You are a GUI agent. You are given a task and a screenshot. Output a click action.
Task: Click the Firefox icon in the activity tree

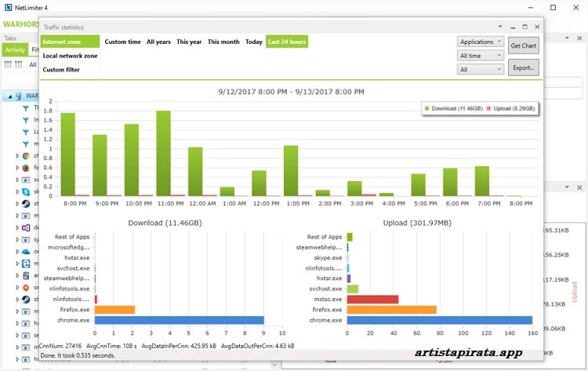[26, 168]
